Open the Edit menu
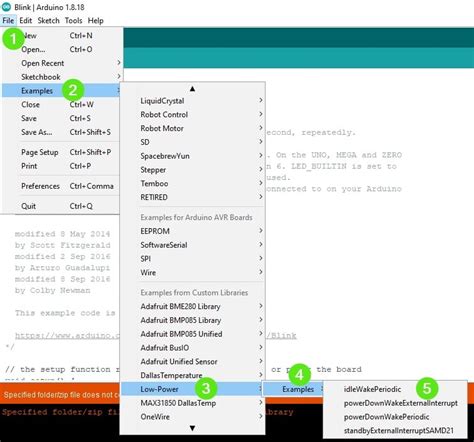 point(26,21)
